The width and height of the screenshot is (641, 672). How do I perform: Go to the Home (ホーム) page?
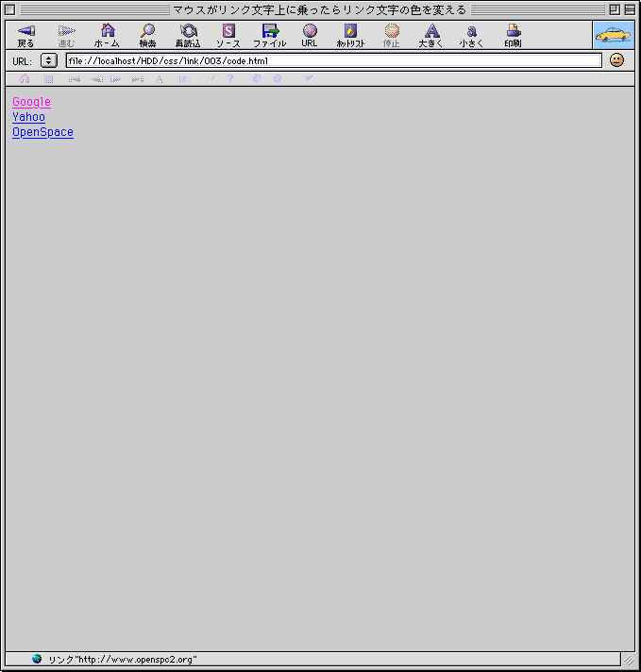pyautogui.click(x=107, y=36)
